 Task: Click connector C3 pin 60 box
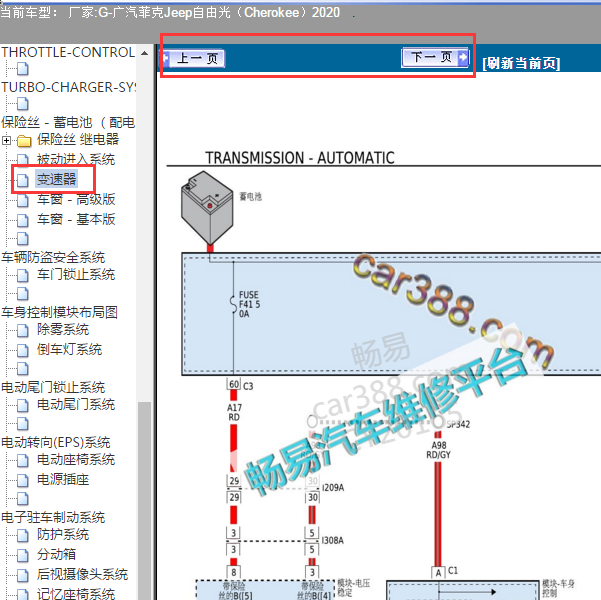234,385
